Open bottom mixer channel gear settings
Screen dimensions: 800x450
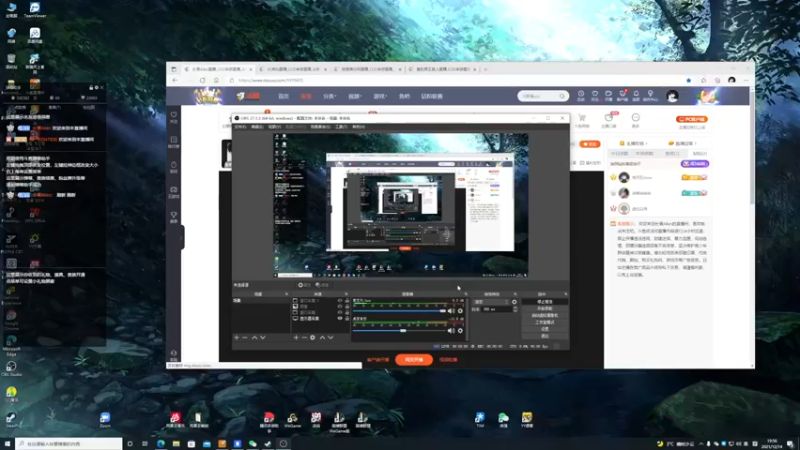point(460,331)
